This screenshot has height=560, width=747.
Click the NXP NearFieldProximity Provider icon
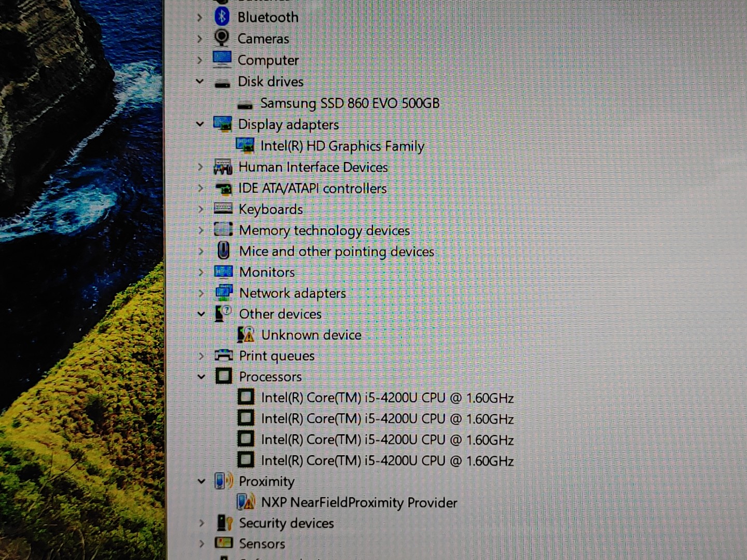(x=246, y=502)
